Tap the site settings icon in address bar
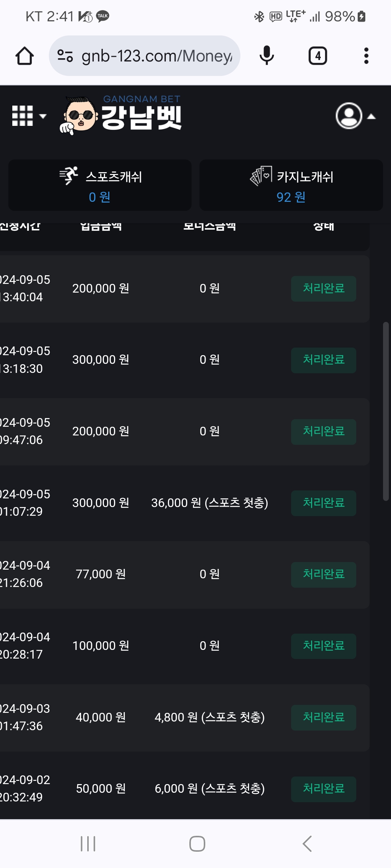The image size is (391, 868). pyautogui.click(x=65, y=56)
